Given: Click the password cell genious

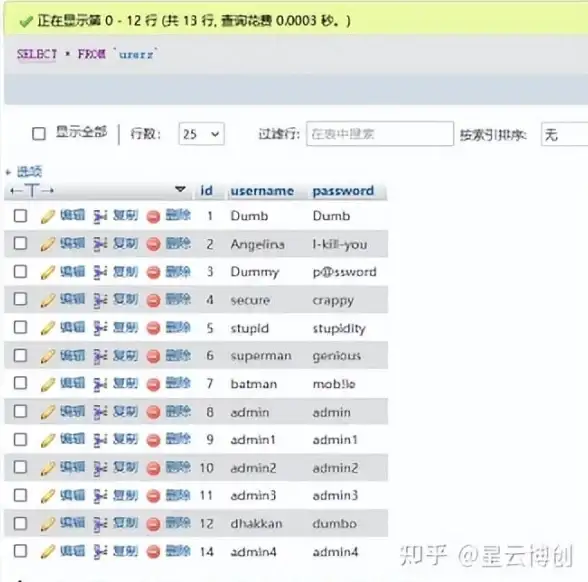Looking at the screenshot, I should (337, 356).
